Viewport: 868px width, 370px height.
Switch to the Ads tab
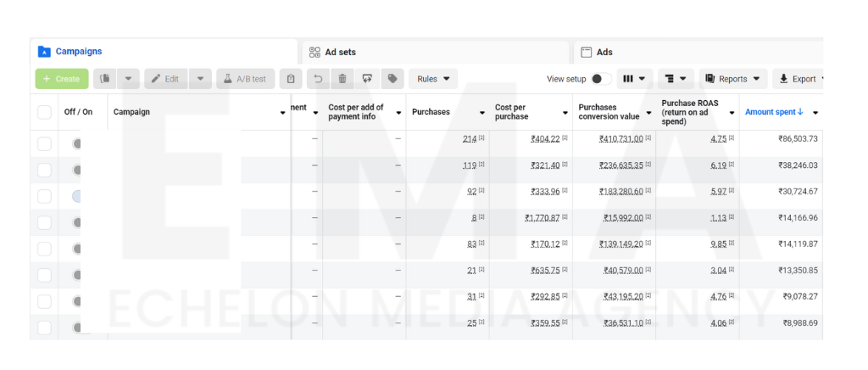(x=698, y=52)
